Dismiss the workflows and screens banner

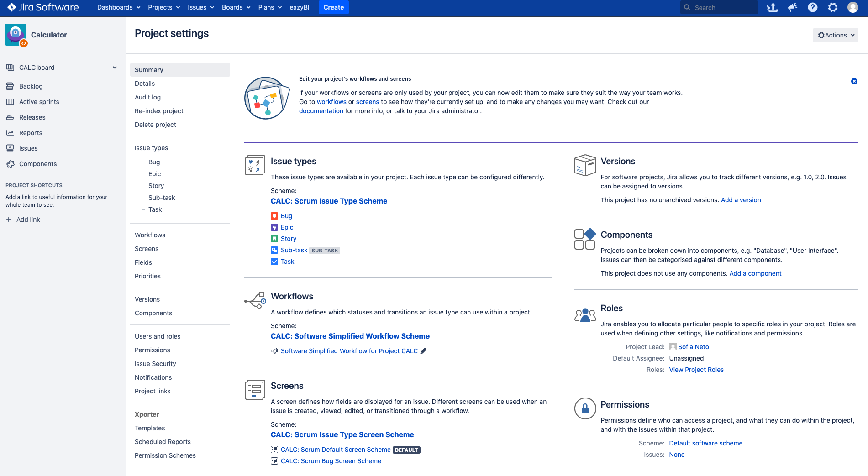coord(854,81)
